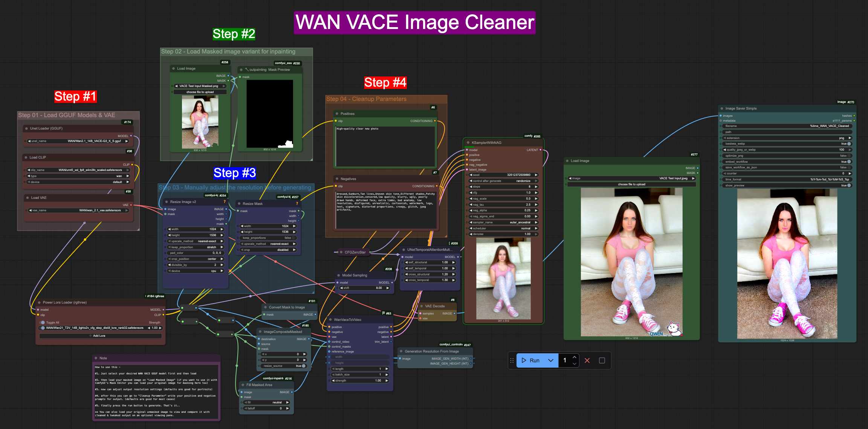
Task: Click the Positives prompt text field
Action: coord(385,147)
